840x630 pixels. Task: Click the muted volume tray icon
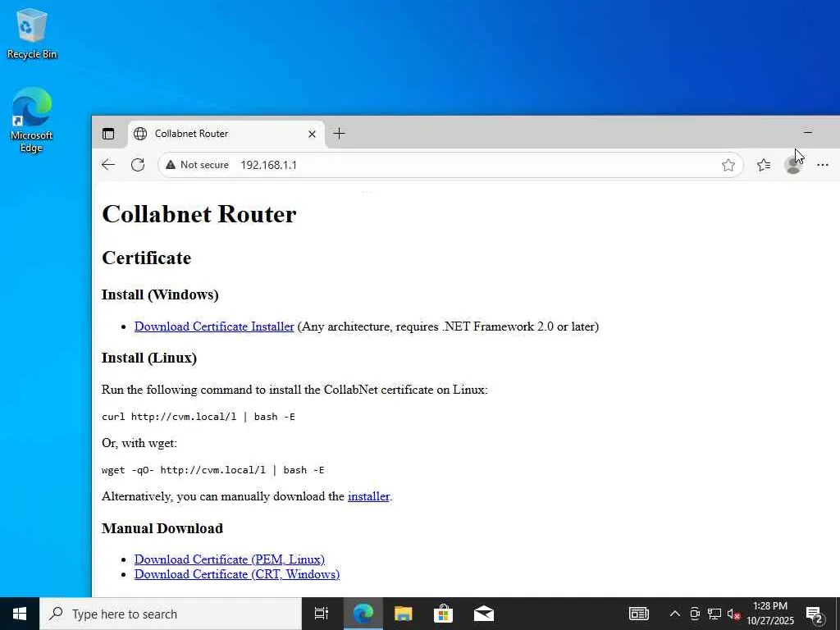point(733,614)
